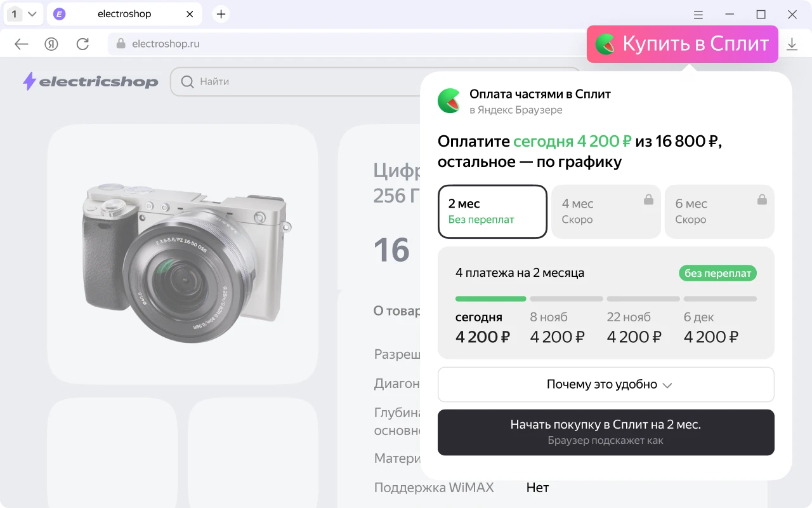Go back with the browser back arrow
Image resolution: width=812 pixels, height=508 pixels.
22,44
